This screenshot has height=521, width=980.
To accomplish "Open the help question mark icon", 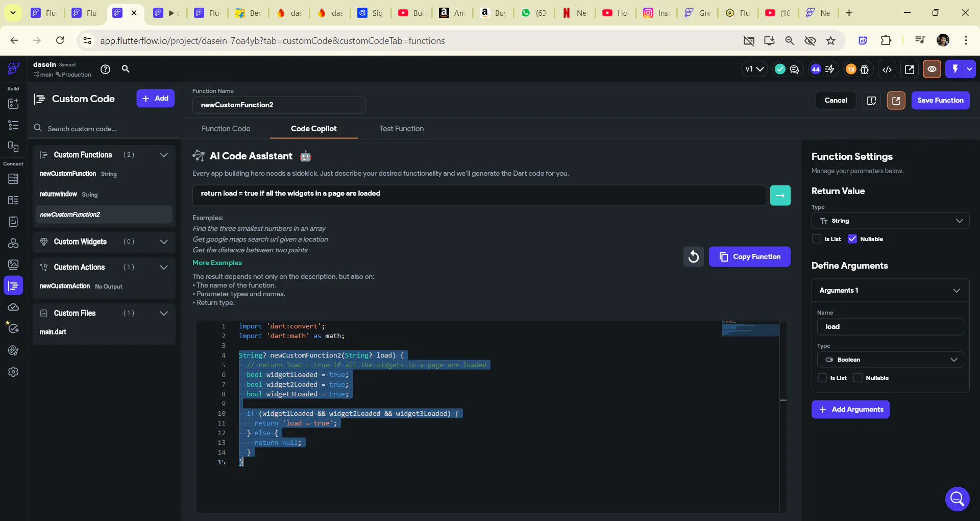I will click(105, 69).
